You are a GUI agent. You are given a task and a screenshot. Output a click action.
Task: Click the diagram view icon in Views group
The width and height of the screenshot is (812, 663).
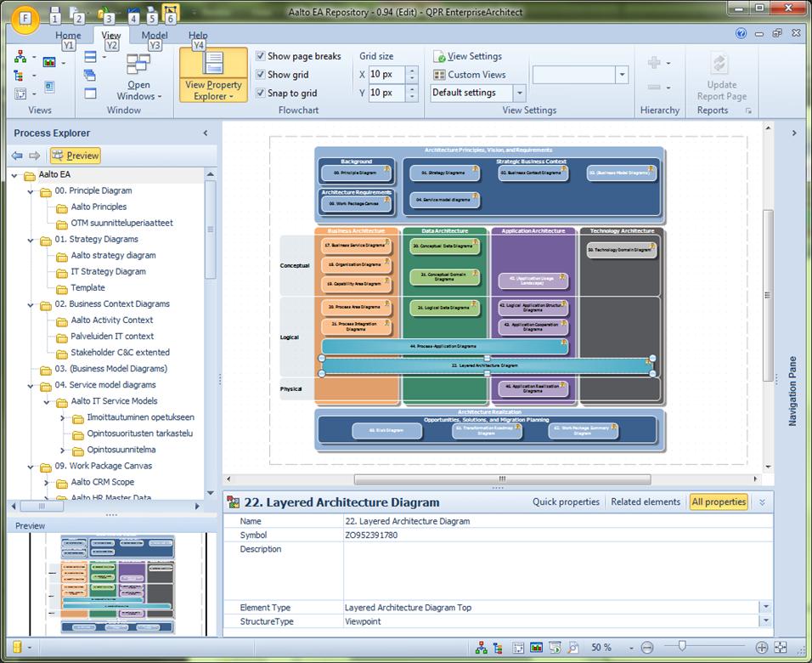20,56
